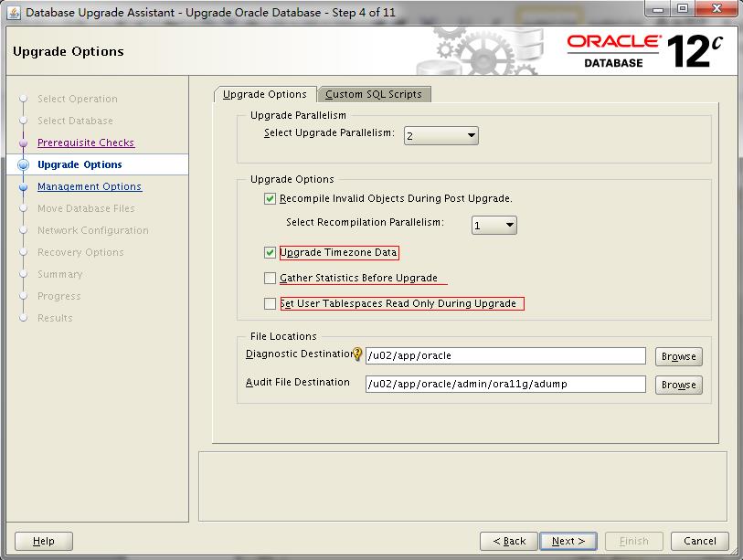This screenshot has height=560, width=743.
Task: Click the Results step label
Action: (55, 318)
